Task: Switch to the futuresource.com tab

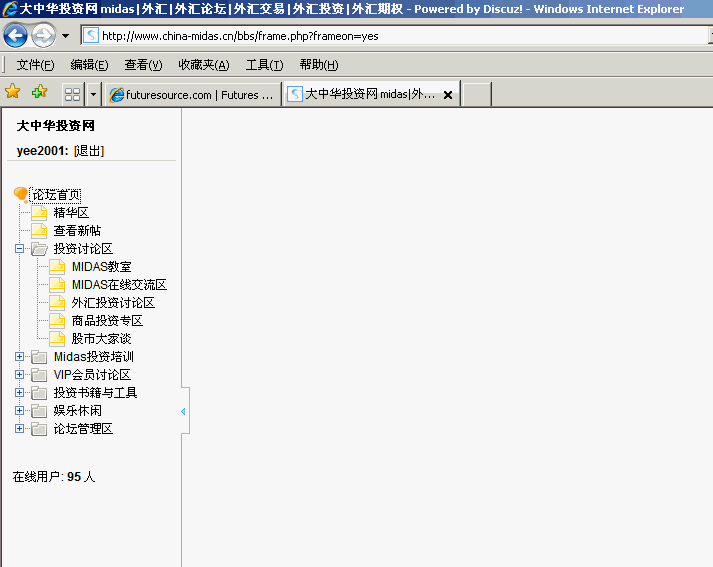Action: click(x=193, y=95)
